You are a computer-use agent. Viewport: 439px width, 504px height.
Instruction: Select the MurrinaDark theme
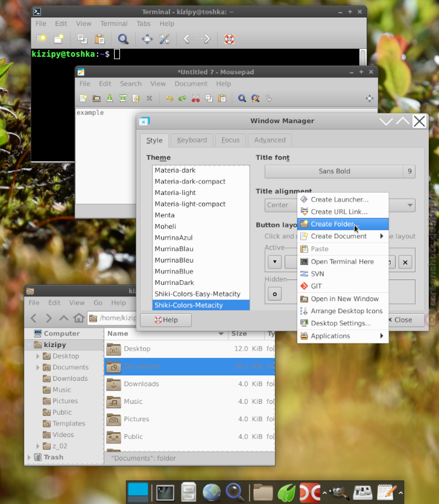coord(201,283)
